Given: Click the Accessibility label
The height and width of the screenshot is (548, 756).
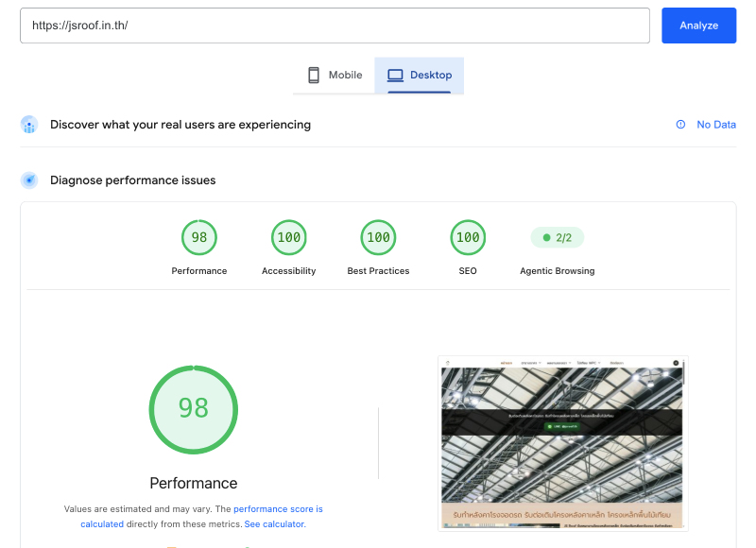Looking at the screenshot, I should [289, 271].
